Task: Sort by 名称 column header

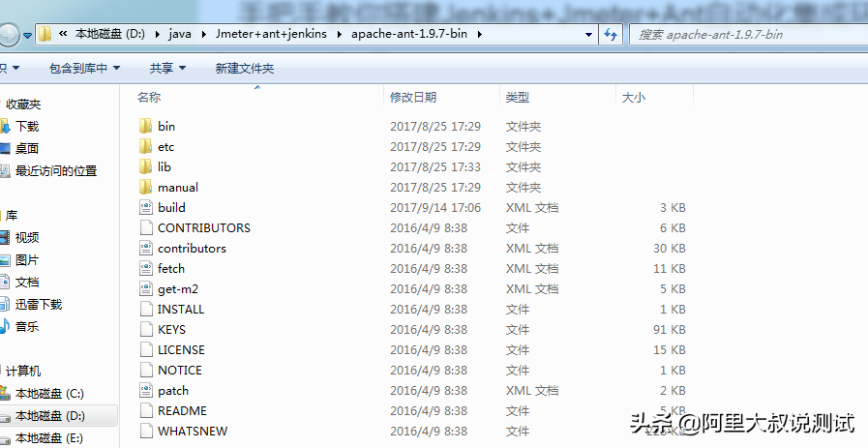Action: click(x=149, y=97)
